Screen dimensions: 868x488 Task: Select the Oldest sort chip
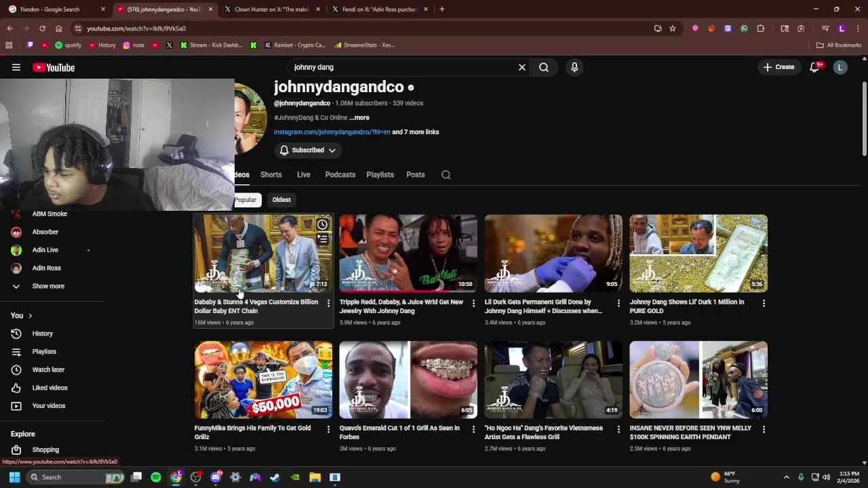pyautogui.click(x=281, y=199)
